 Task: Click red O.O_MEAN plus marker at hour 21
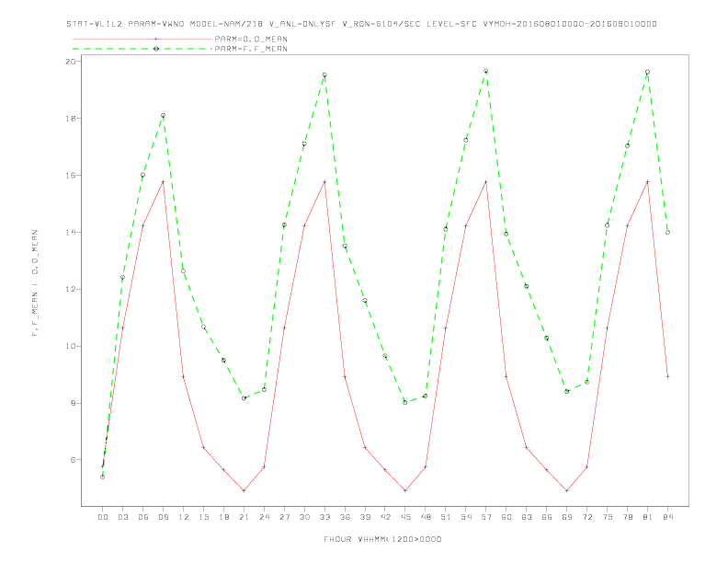point(244,490)
